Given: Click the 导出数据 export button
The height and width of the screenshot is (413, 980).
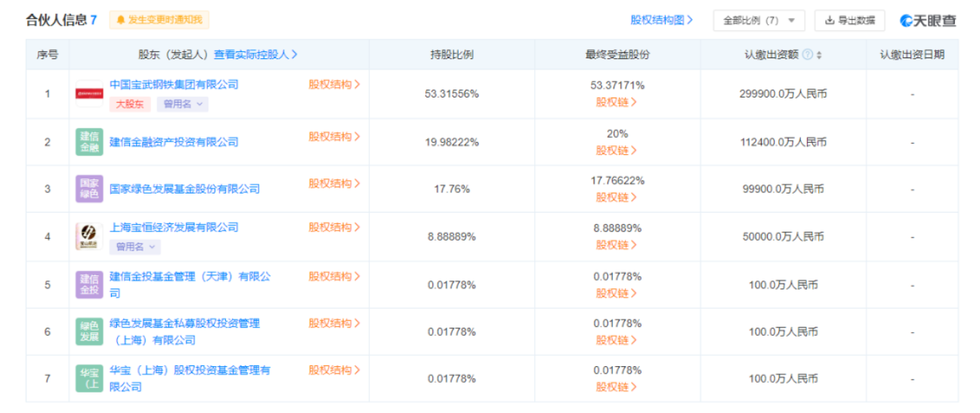Looking at the screenshot, I should click(x=849, y=20).
